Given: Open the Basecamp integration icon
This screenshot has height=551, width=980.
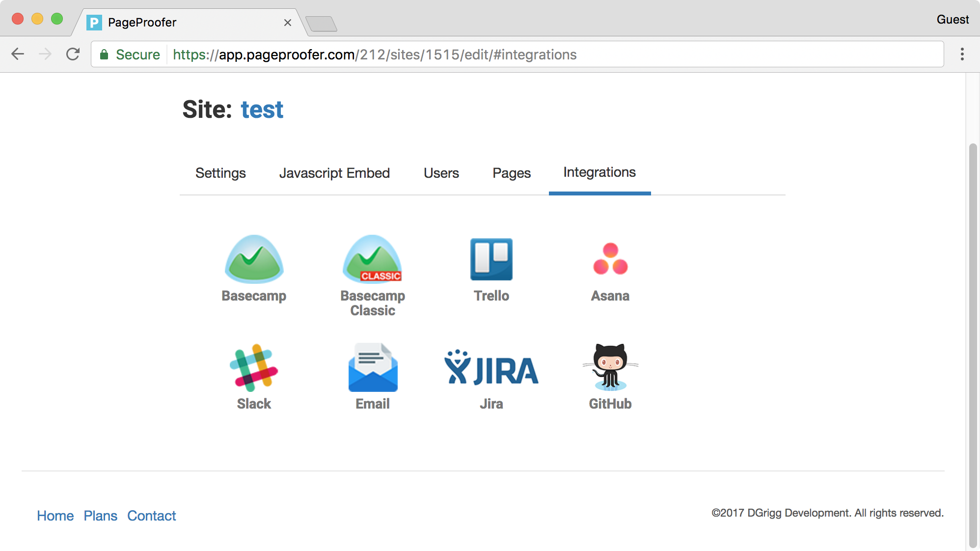Looking at the screenshot, I should click(254, 259).
